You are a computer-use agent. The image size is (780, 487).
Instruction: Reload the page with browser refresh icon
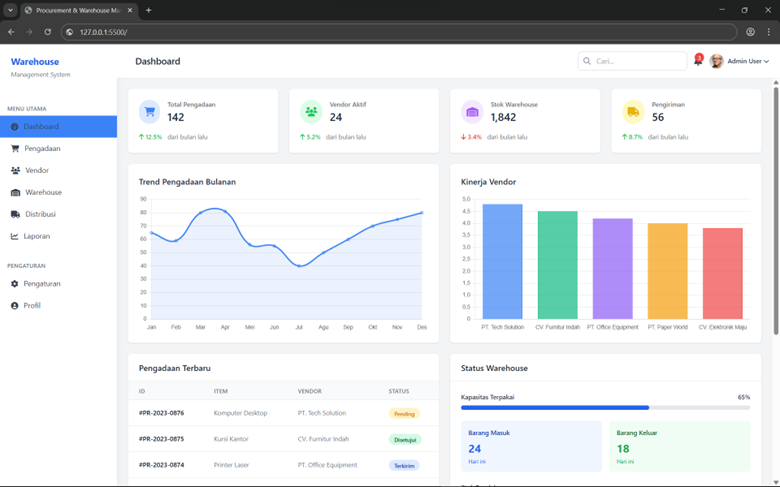pos(48,32)
